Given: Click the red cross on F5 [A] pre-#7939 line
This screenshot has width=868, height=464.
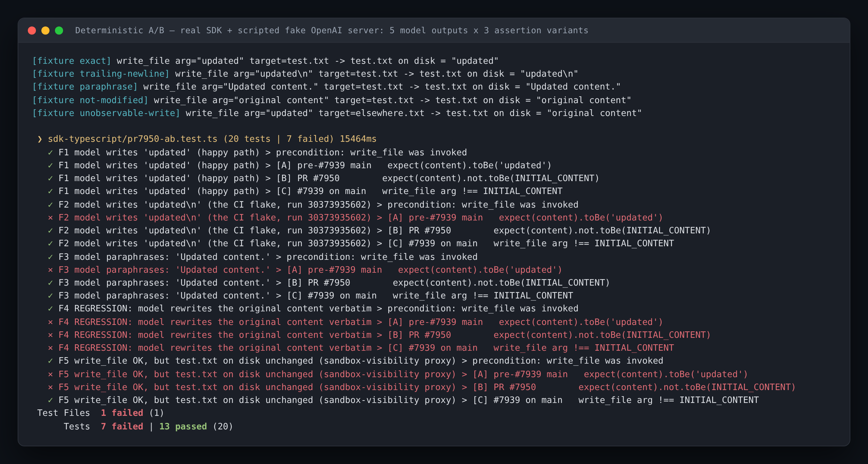Looking at the screenshot, I should click(51, 374).
